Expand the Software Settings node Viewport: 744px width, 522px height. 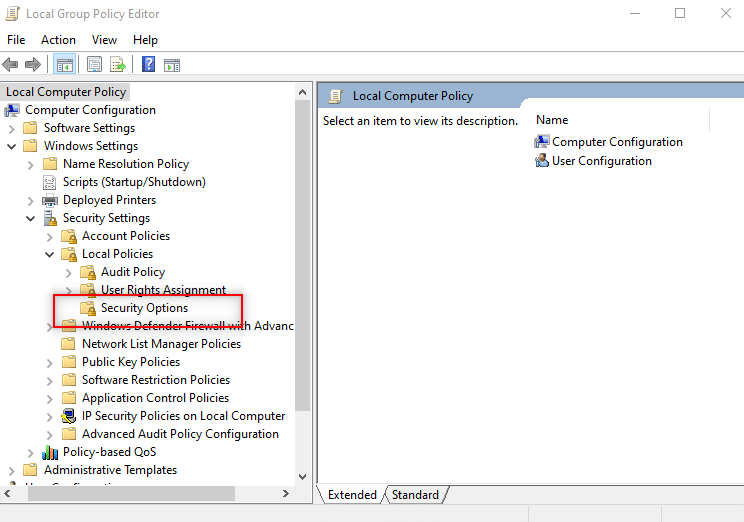pos(12,129)
